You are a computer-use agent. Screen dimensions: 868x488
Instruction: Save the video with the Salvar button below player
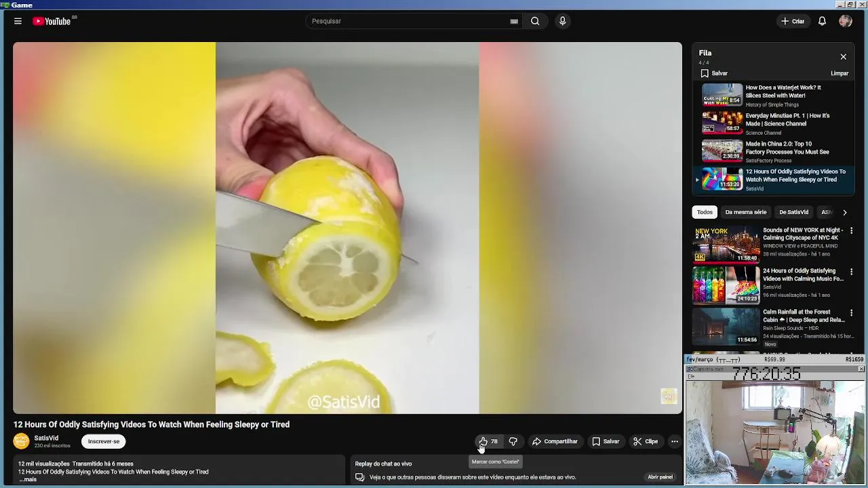[606, 441]
